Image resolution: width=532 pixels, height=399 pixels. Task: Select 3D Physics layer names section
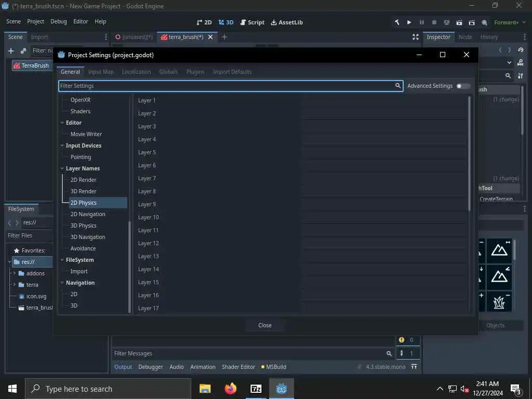pyautogui.click(x=84, y=225)
